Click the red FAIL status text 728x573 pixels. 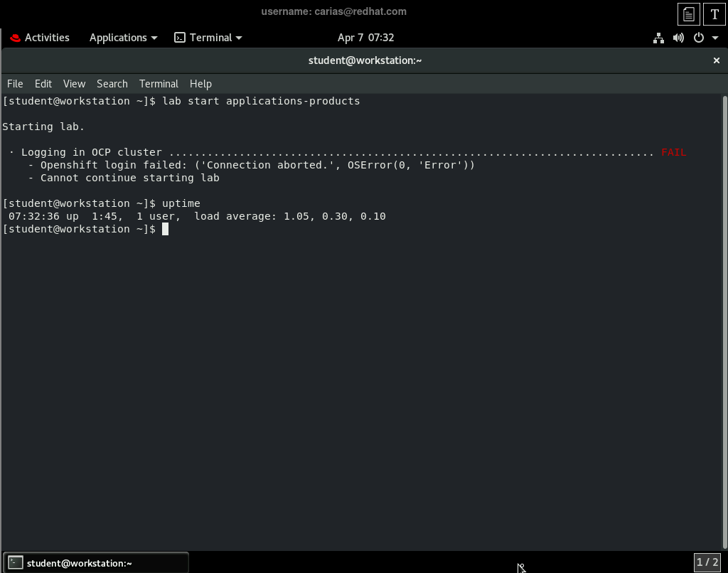click(x=674, y=152)
